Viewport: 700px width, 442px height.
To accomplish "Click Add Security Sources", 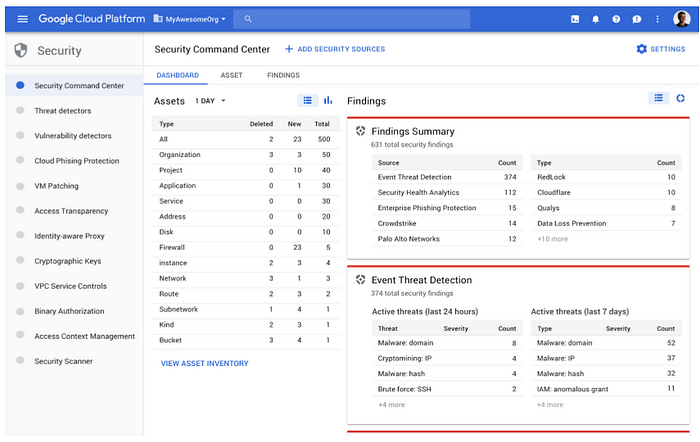I will 335,49.
